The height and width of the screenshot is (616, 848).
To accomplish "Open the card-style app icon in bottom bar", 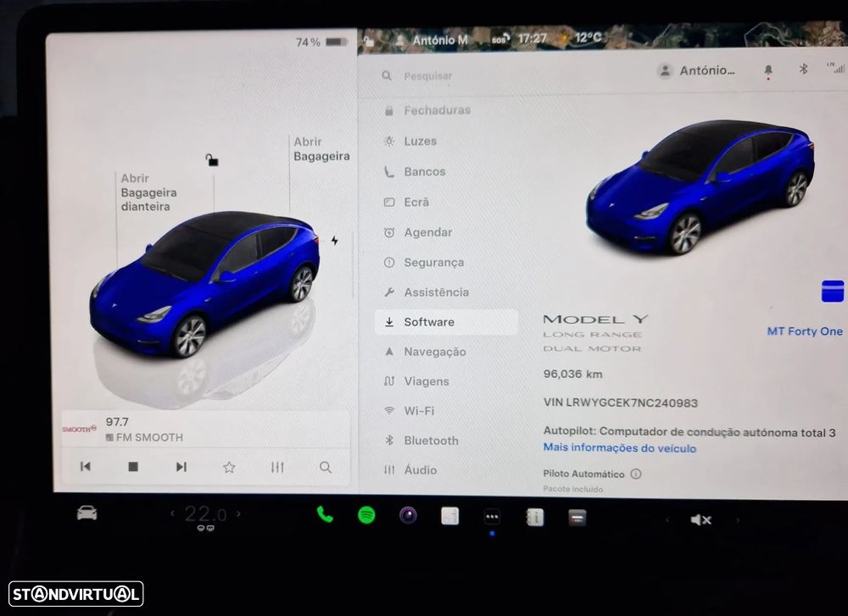I will coord(577,519).
